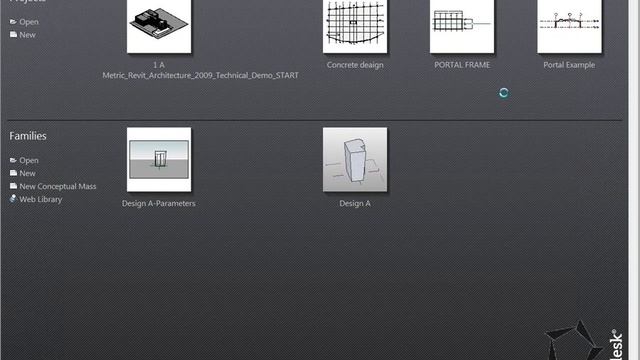Open the Concrete deaign project thumbnail
The height and width of the screenshot is (360, 640).
click(x=355, y=26)
